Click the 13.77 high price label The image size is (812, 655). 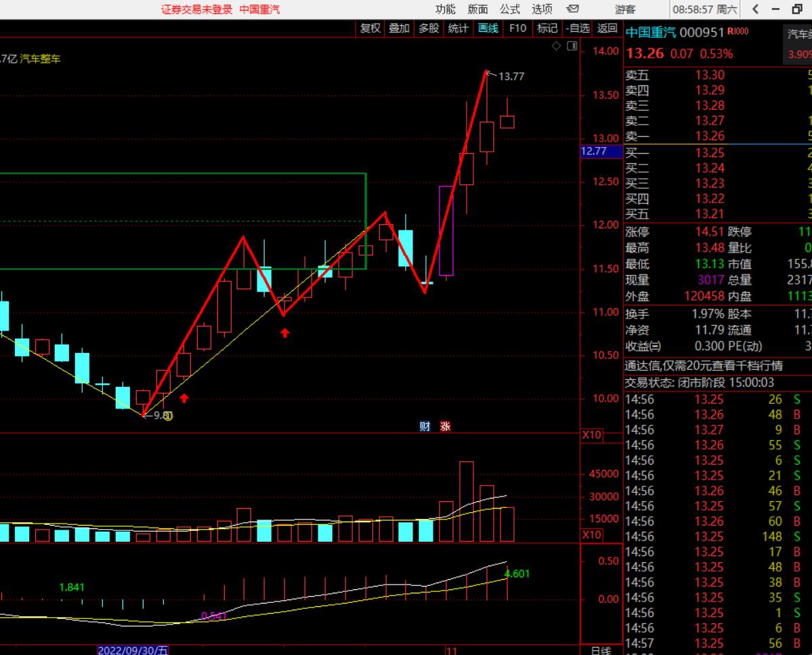coord(511,77)
